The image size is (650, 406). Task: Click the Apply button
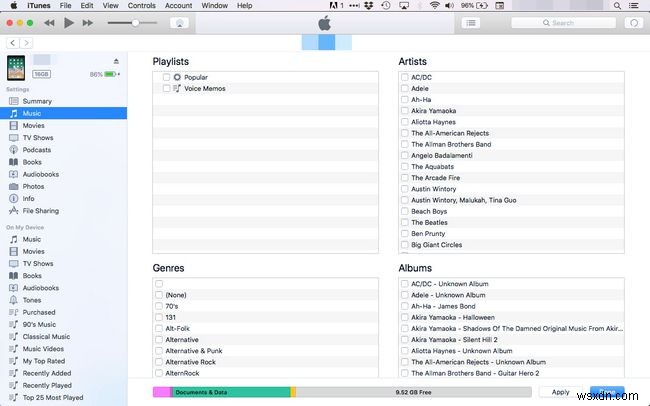click(560, 392)
